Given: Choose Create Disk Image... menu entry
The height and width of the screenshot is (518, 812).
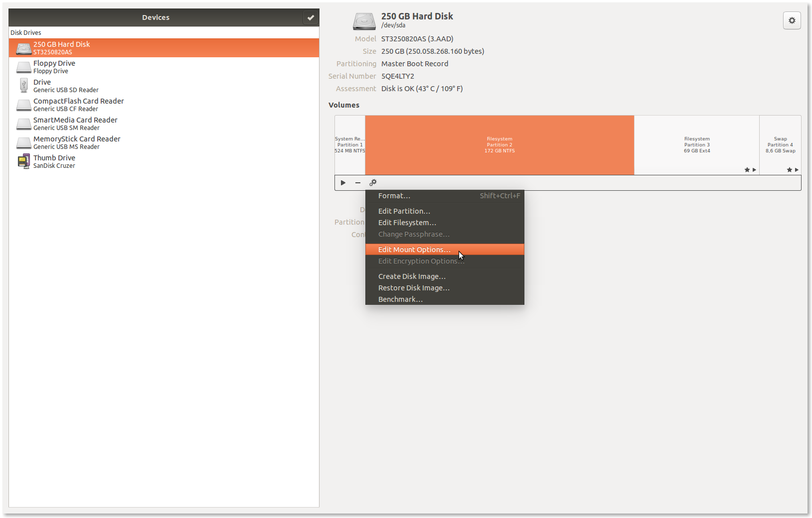Looking at the screenshot, I should point(445,276).
